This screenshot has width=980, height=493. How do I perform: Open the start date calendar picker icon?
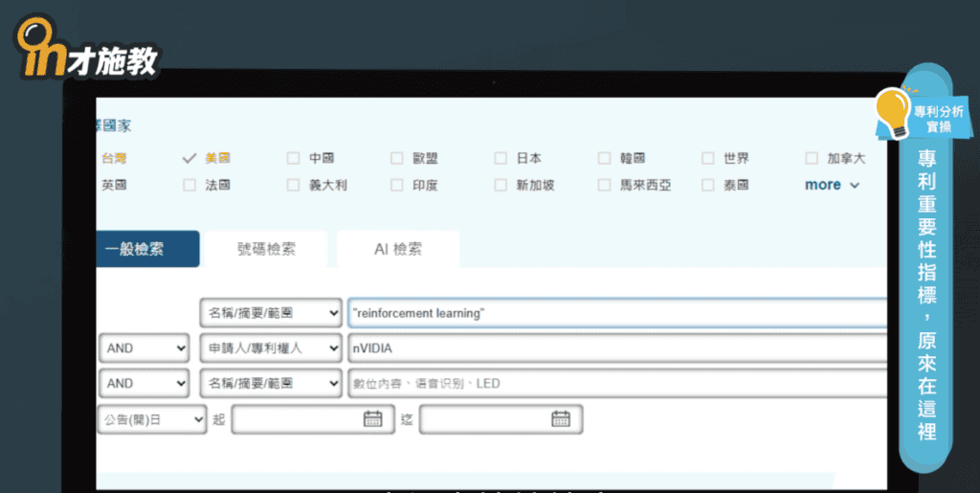pos(372,418)
